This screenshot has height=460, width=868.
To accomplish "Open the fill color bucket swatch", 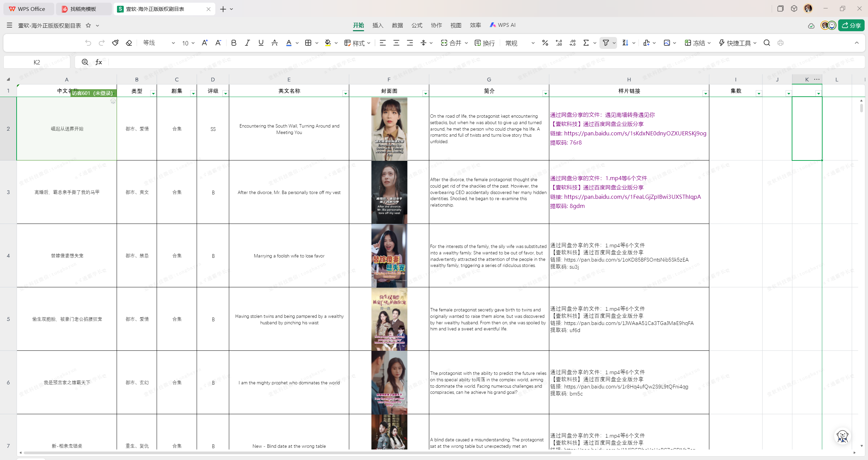I will [x=328, y=43].
